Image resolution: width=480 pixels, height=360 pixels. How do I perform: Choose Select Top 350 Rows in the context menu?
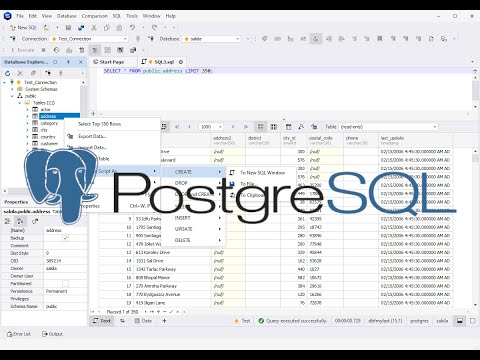tap(112, 124)
